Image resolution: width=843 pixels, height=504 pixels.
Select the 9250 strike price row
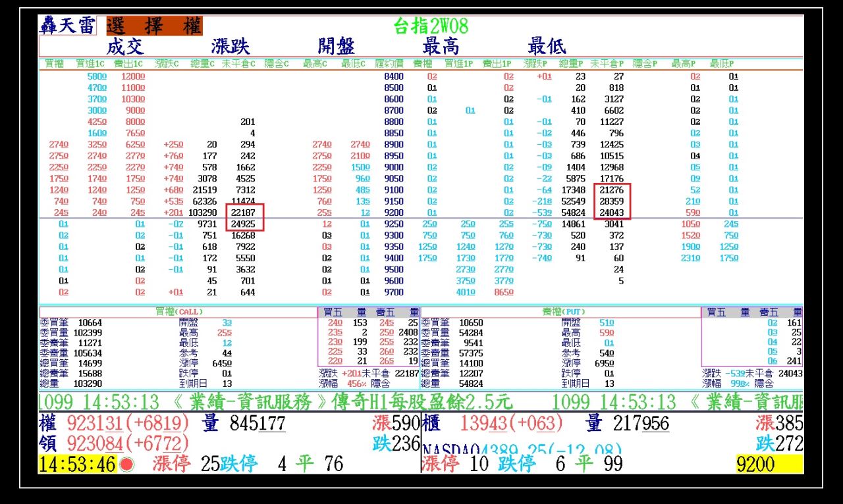[394, 224]
